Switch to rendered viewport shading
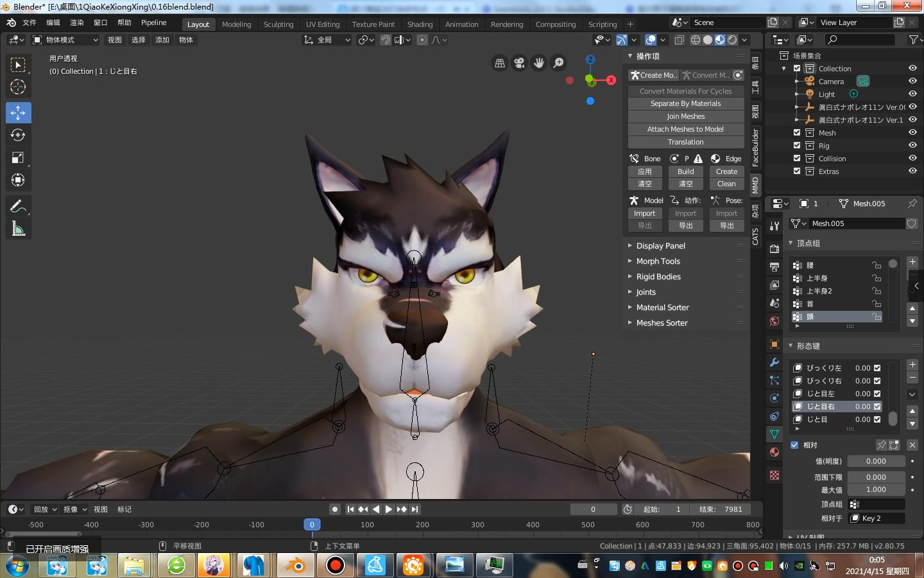The height and width of the screenshot is (578, 924). [732, 40]
